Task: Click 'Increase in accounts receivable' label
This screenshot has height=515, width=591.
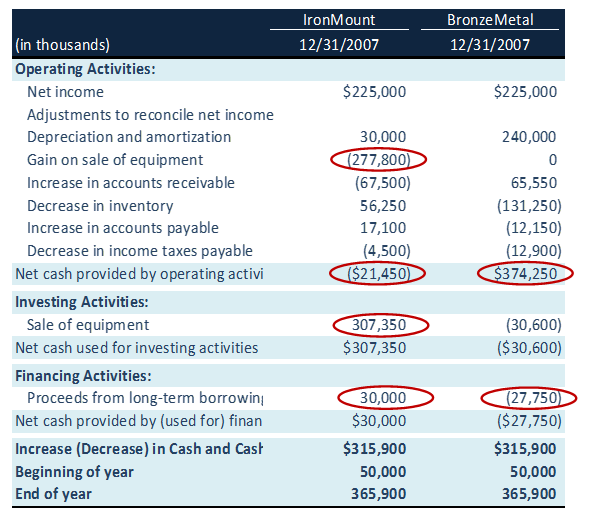Action: coord(131,183)
